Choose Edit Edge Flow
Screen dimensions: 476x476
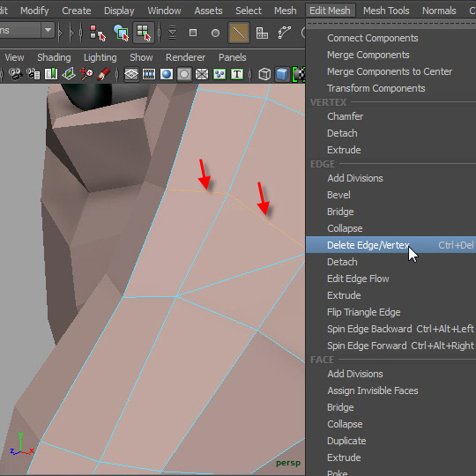[391, 279]
